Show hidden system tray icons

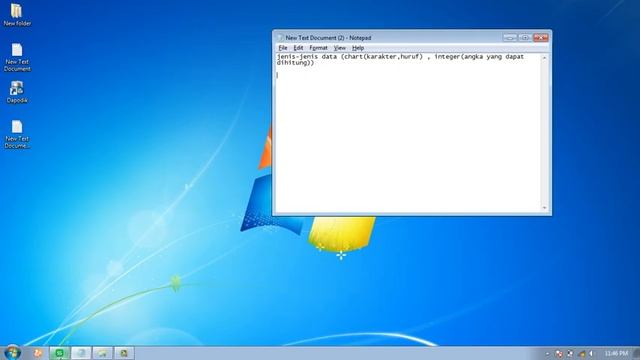(x=548, y=354)
